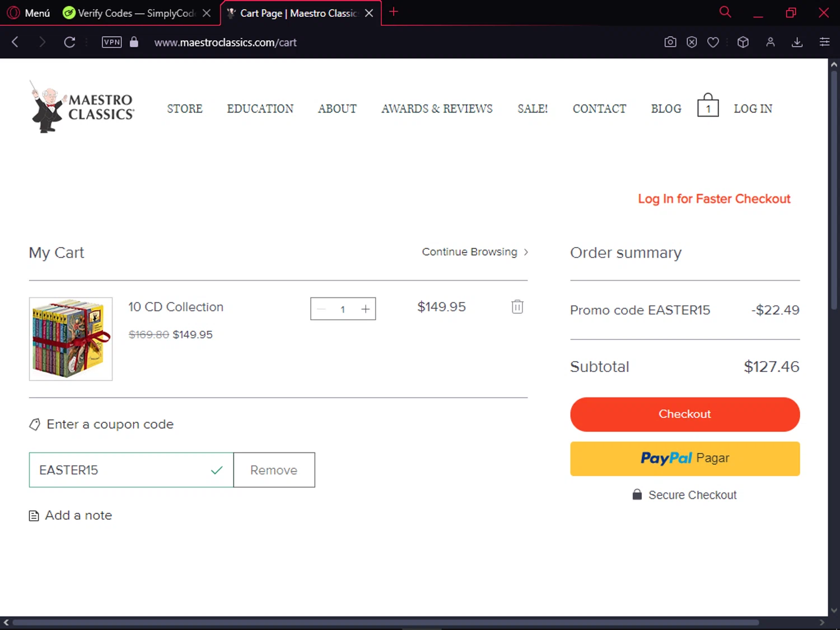The height and width of the screenshot is (630, 840).
Task: Open the STORE menu item
Action: [185, 109]
